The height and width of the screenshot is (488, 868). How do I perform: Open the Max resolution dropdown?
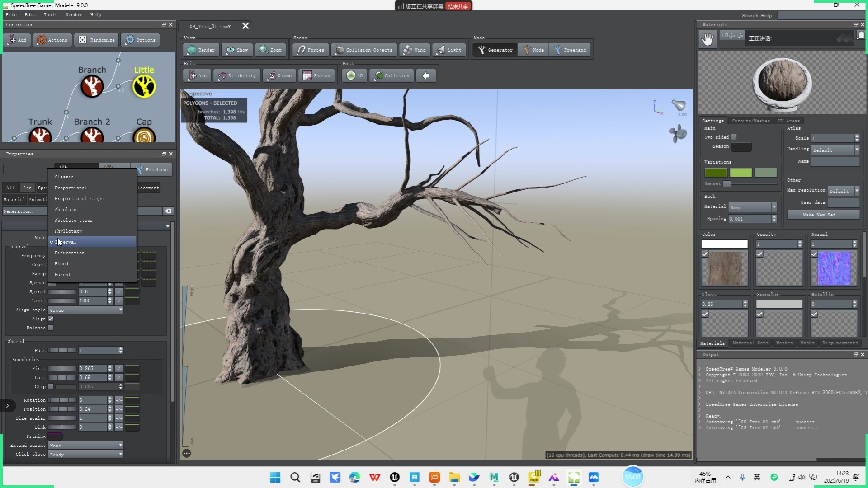coord(843,191)
